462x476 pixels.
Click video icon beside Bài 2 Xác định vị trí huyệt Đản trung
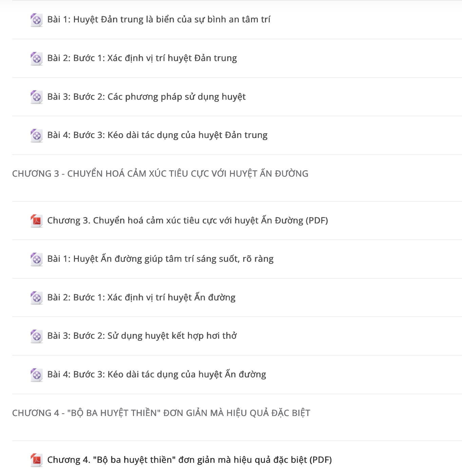[36, 59]
